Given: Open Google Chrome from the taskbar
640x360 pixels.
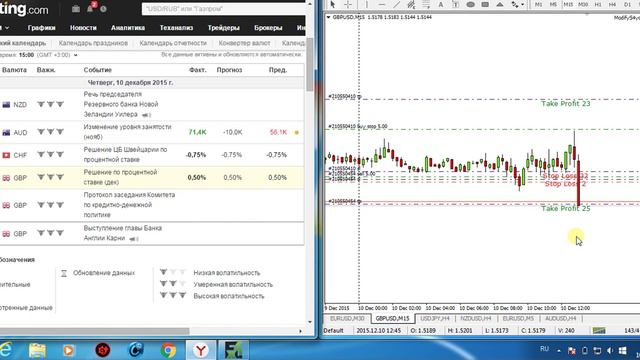Looking at the screenshot, I should 168,350.
